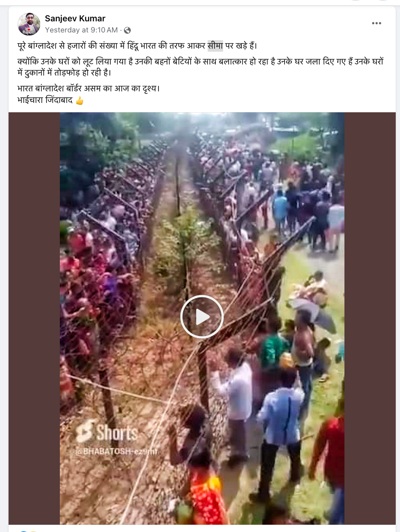Click the left brown letterbox of the video

point(34,319)
